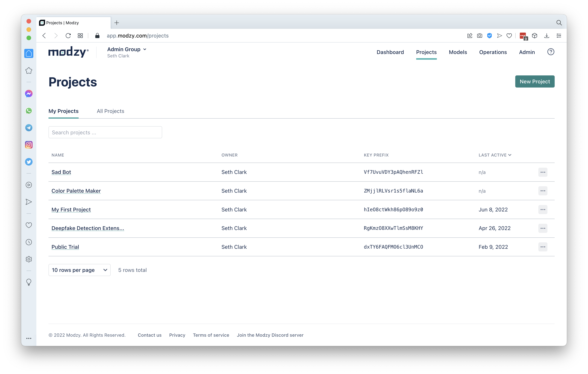Open Messenger in the browser sidebar

coord(29,94)
